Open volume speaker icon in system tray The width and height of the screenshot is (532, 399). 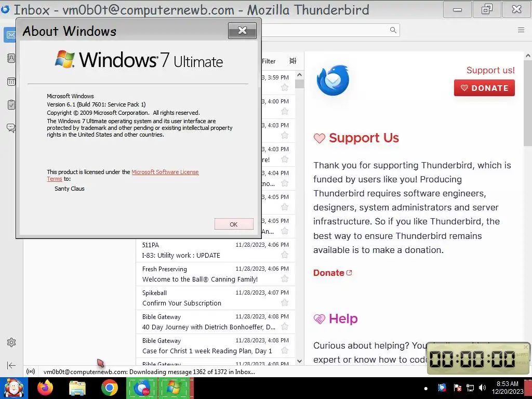pos(482,388)
